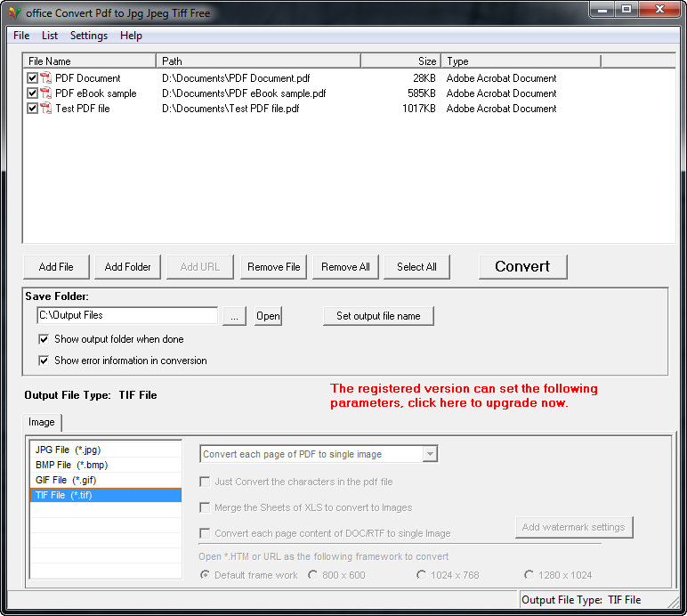Image resolution: width=687 pixels, height=616 pixels.
Task: Click the Add Folder button
Action: 127,267
